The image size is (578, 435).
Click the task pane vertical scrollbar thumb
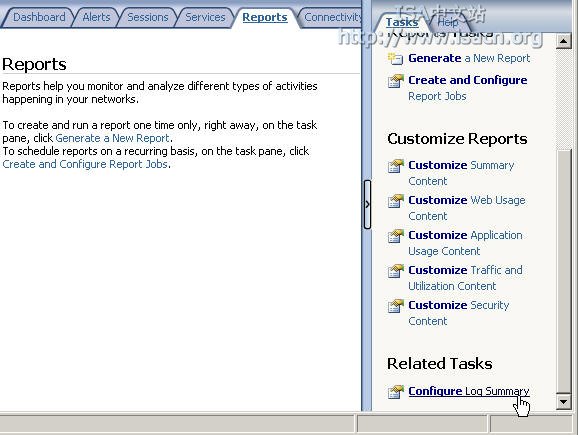point(563,271)
